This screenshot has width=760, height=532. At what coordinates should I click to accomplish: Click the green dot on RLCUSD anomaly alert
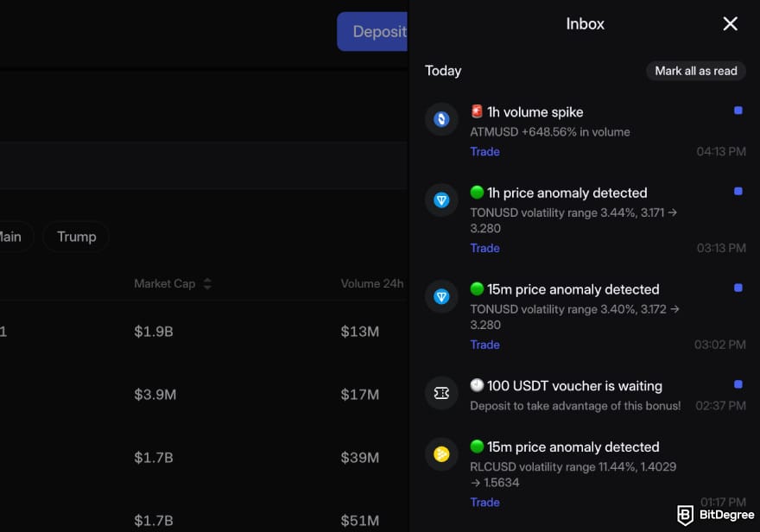tap(477, 446)
